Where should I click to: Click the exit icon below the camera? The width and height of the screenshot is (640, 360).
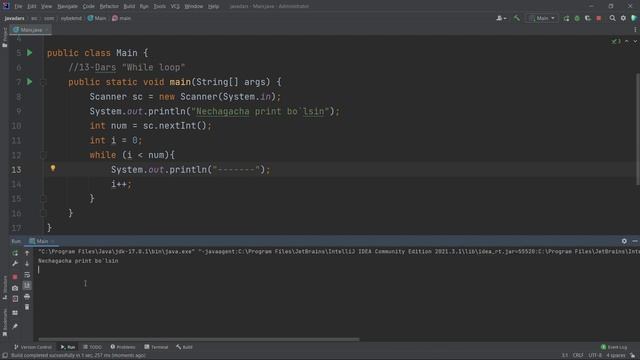15,299
